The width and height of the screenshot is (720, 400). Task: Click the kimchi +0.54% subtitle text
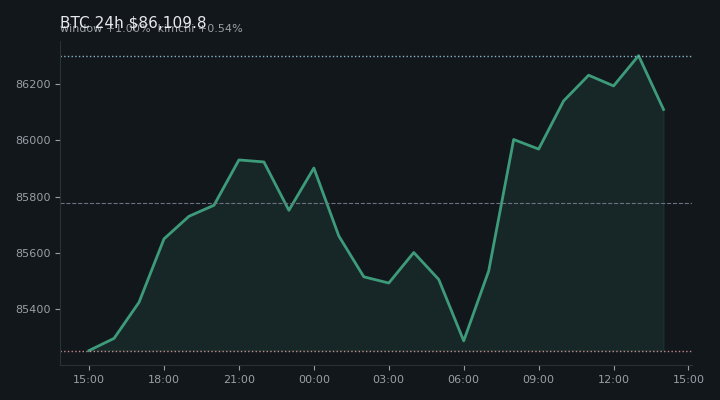200,28
